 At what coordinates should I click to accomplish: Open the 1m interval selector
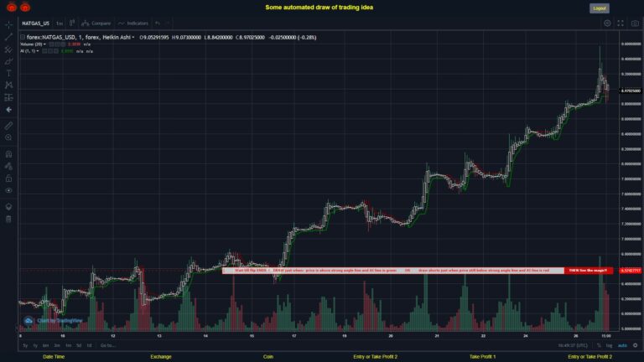click(x=60, y=23)
